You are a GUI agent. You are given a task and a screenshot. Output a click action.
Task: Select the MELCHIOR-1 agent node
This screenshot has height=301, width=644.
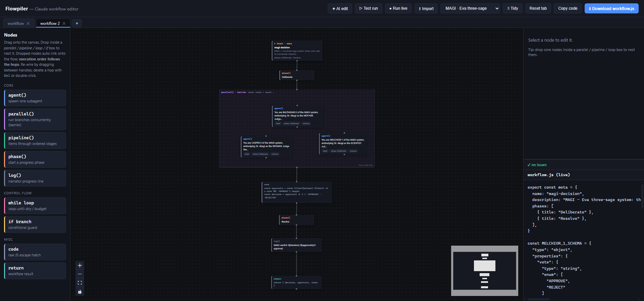344,144
